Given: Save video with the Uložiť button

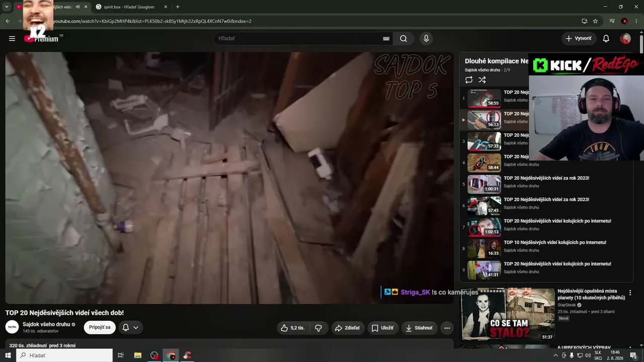Looking at the screenshot, I should pos(382,328).
